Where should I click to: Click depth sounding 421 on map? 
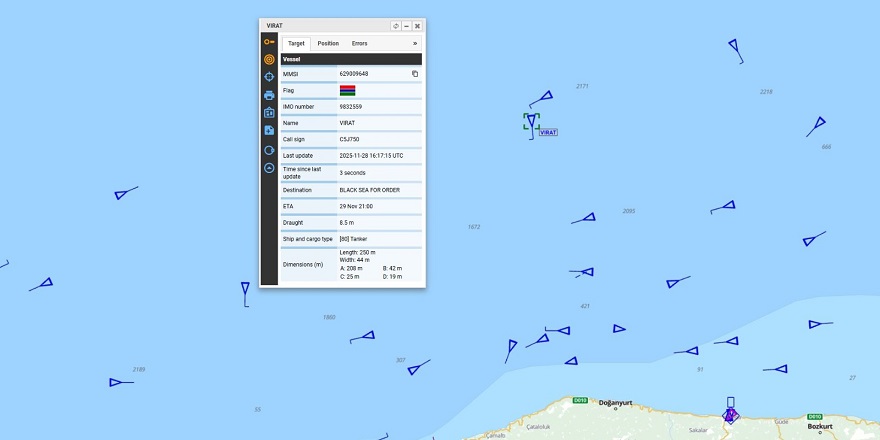(x=585, y=306)
